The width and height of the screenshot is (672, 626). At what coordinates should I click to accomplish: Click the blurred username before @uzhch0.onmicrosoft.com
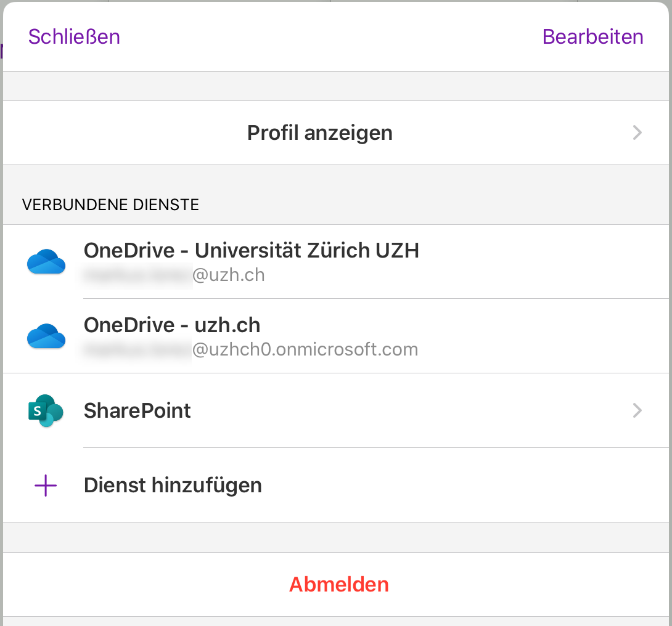point(137,350)
